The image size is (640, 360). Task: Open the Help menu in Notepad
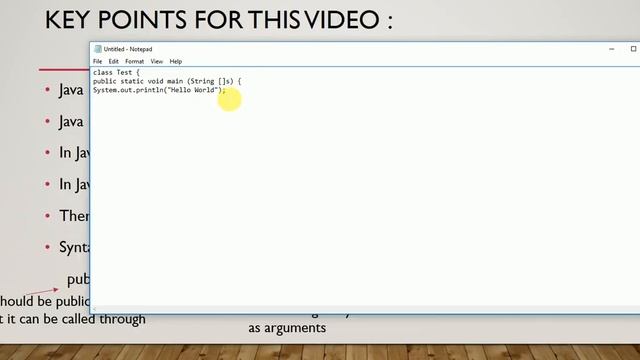176,62
